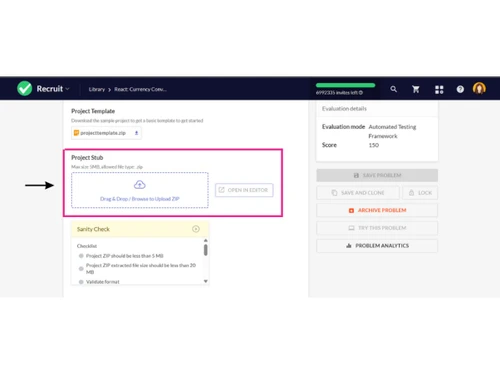Image resolution: width=500 pixels, height=375 pixels.
Task: Select 'Project ZIP extracted file size' bullet
Action: pyautogui.click(x=81, y=269)
